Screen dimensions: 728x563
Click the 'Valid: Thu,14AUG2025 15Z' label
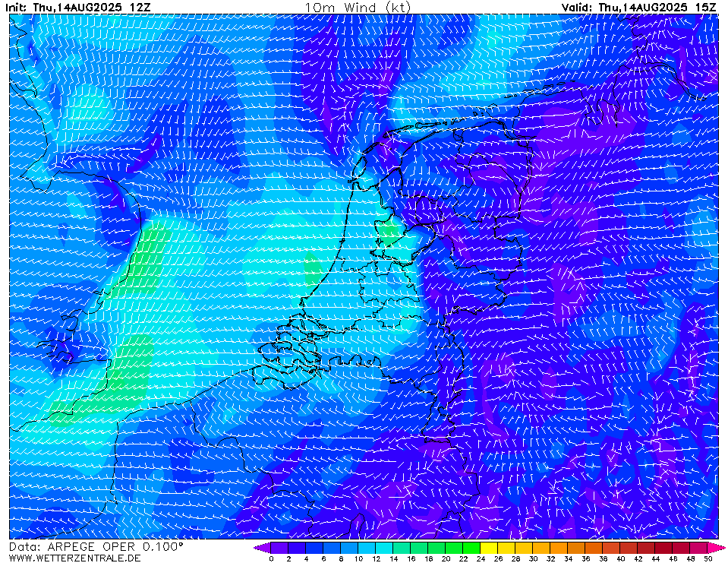tap(638, 8)
